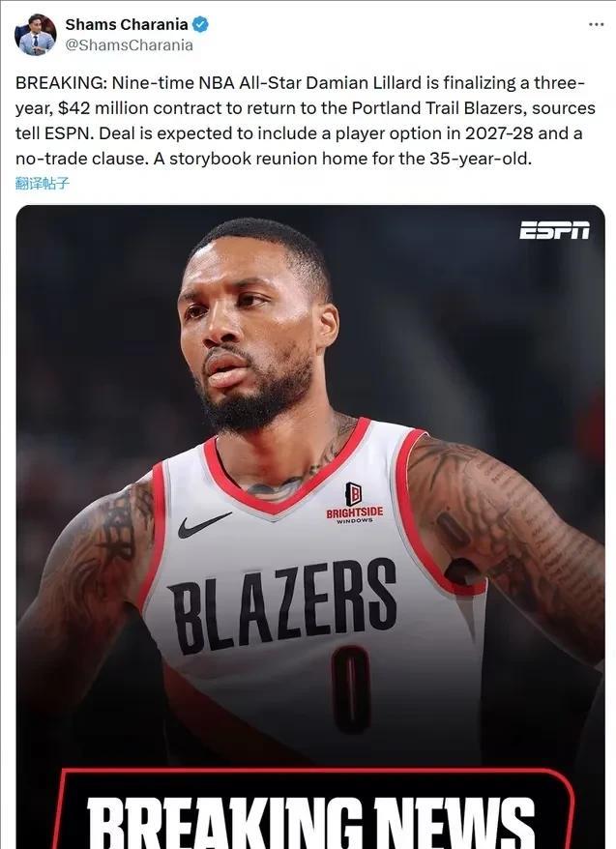Click the BREAKING NEWS banner text
The image size is (616, 849).
310,823
